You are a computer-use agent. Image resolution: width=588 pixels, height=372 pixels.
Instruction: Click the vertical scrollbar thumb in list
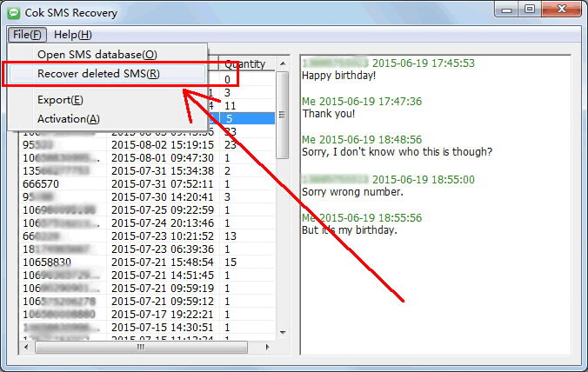point(283,115)
